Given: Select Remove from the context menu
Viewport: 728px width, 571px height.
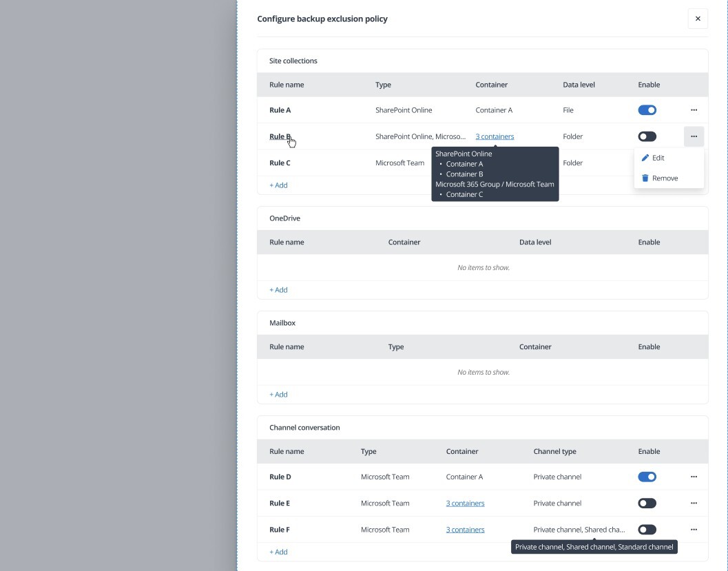Looking at the screenshot, I should pyautogui.click(x=665, y=178).
